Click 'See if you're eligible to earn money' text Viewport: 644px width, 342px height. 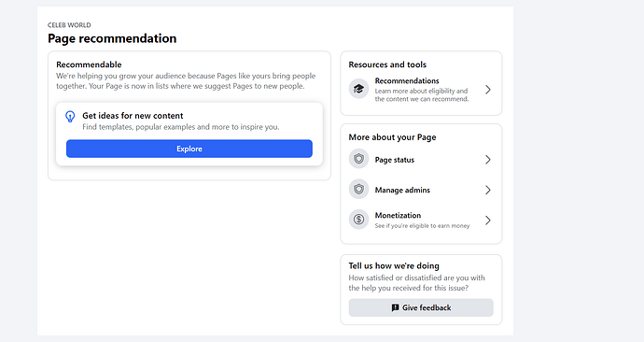tap(422, 226)
